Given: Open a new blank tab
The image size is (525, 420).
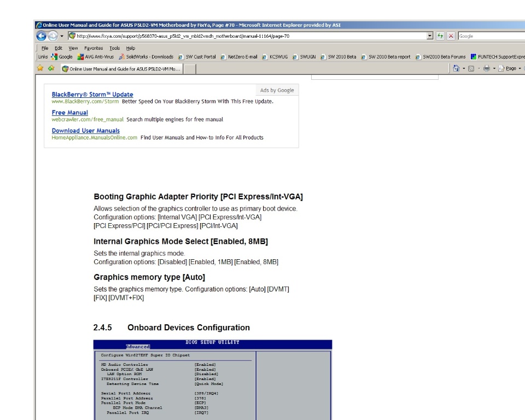Looking at the screenshot, I should pyautogui.click(x=190, y=69).
